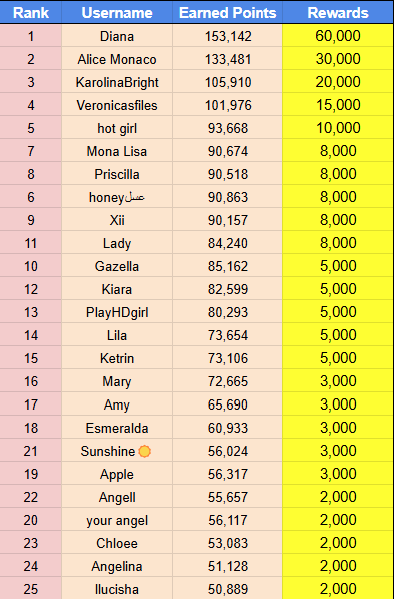Viewport: 394px width, 599px height.
Task: Select the PlayHDgirl username cell
Action: click(x=117, y=312)
